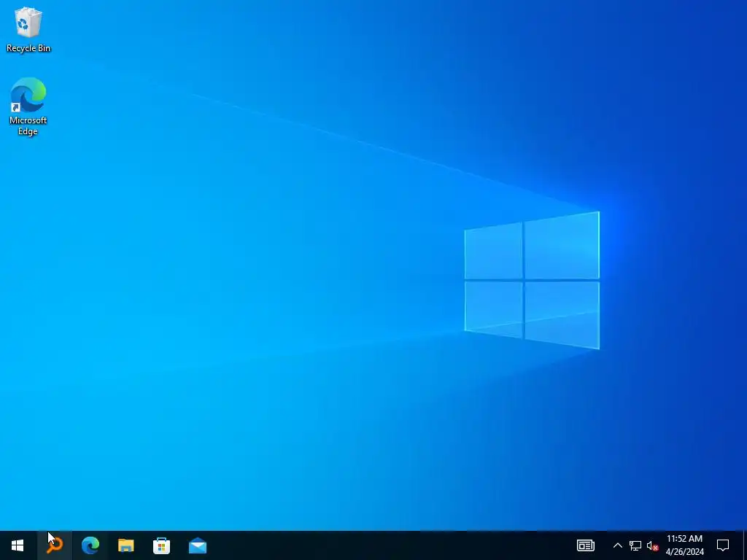Click the Show desktop strip
The height and width of the screenshot is (560, 747).
[745, 545]
